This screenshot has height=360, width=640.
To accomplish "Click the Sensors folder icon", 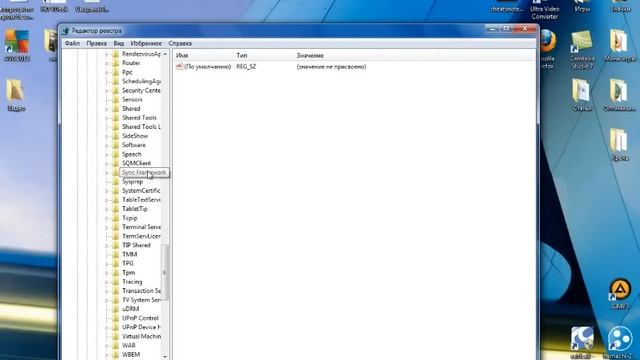I will [x=116, y=100].
